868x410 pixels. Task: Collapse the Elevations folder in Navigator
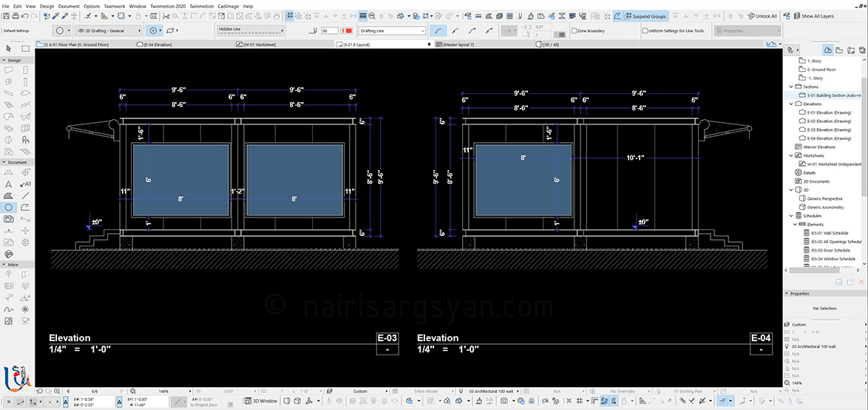pos(792,104)
